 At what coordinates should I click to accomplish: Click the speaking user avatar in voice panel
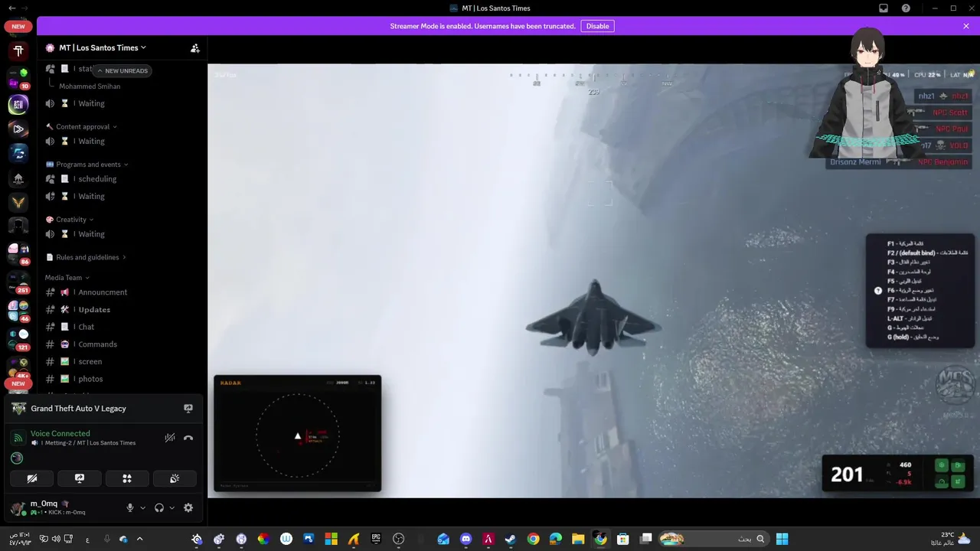click(17, 458)
